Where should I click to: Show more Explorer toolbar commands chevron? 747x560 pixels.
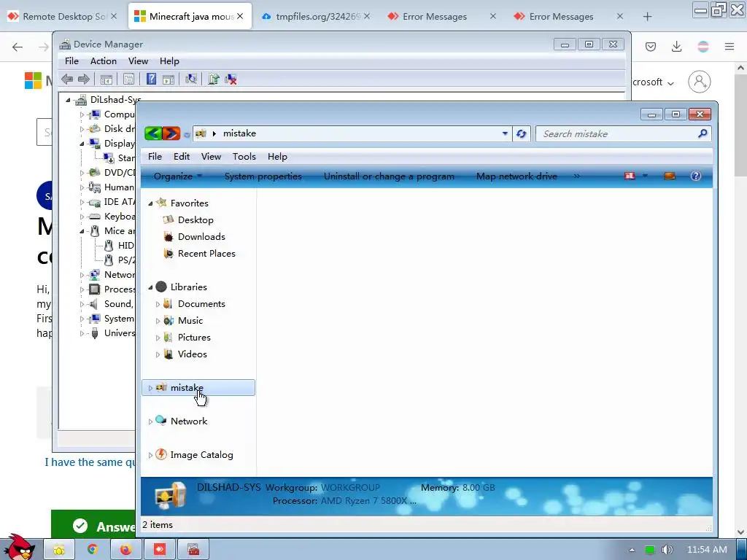pos(576,176)
